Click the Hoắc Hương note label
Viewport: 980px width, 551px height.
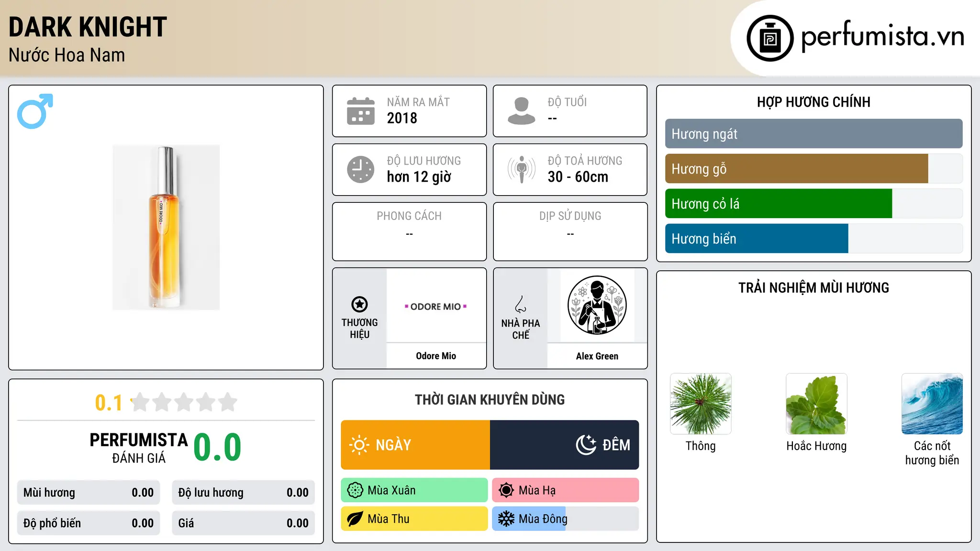(x=816, y=446)
